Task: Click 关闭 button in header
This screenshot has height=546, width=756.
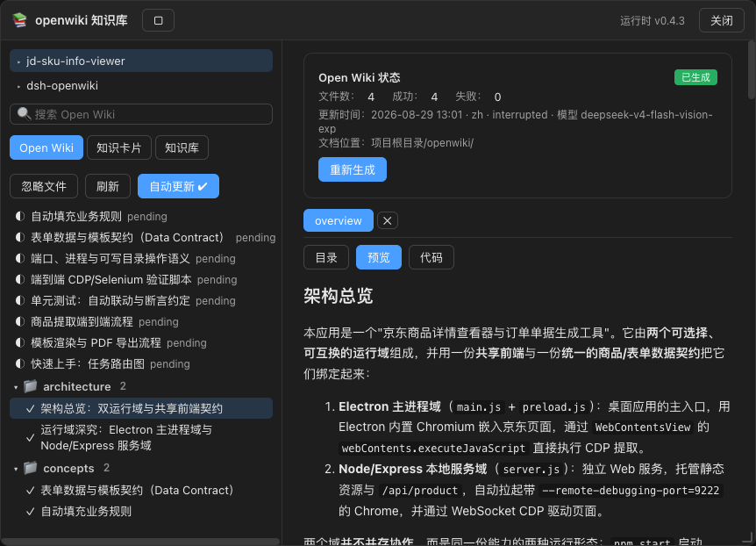Action: (x=722, y=21)
